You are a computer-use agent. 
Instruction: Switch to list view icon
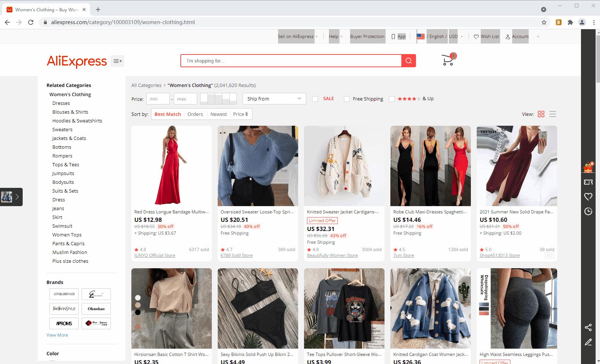[553, 114]
